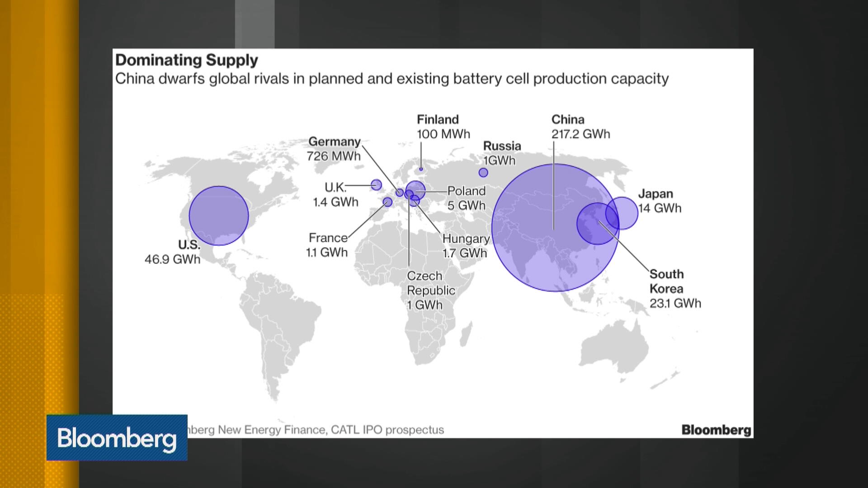Image resolution: width=868 pixels, height=488 pixels.
Task: Click the 'CATL IPO prospectus' source text
Action: click(x=387, y=430)
